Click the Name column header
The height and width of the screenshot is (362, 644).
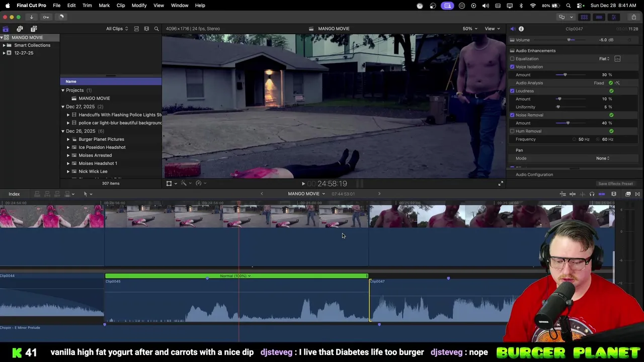point(111,81)
